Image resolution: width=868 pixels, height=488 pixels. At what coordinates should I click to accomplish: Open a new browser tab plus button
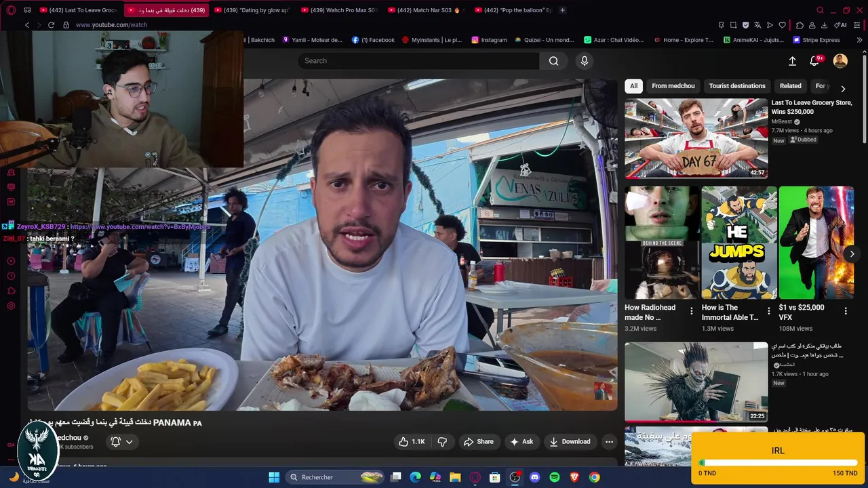coord(562,10)
